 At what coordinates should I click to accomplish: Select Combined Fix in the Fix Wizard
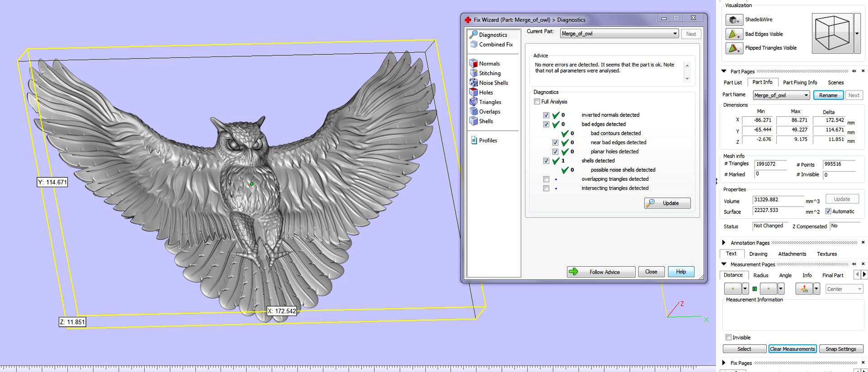(x=491, y=44)
